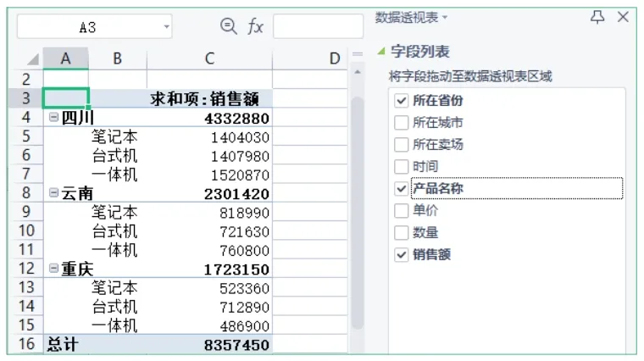Select cell with value 523360
Screen dimensions: 644x361
209,288
